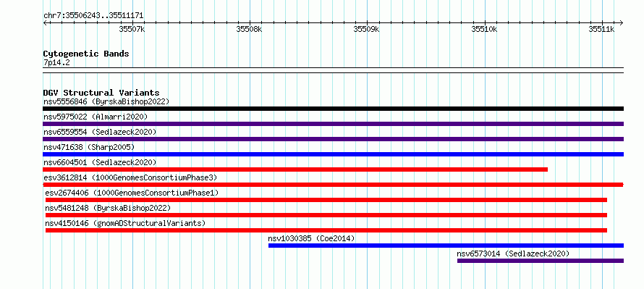Select nsv471638 (Sharp2005) variant label

pos(89,147)
